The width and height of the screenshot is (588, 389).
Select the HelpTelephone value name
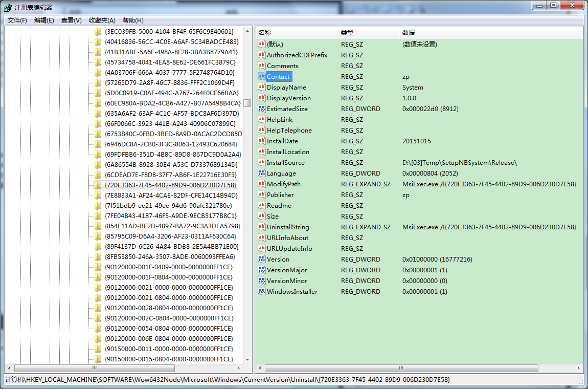(289, 131)
